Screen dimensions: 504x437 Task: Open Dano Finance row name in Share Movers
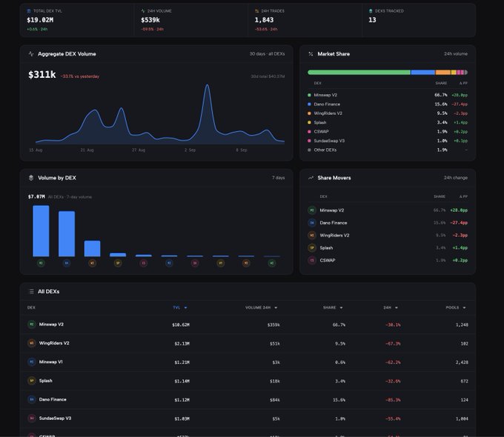[x=334, y=223]
